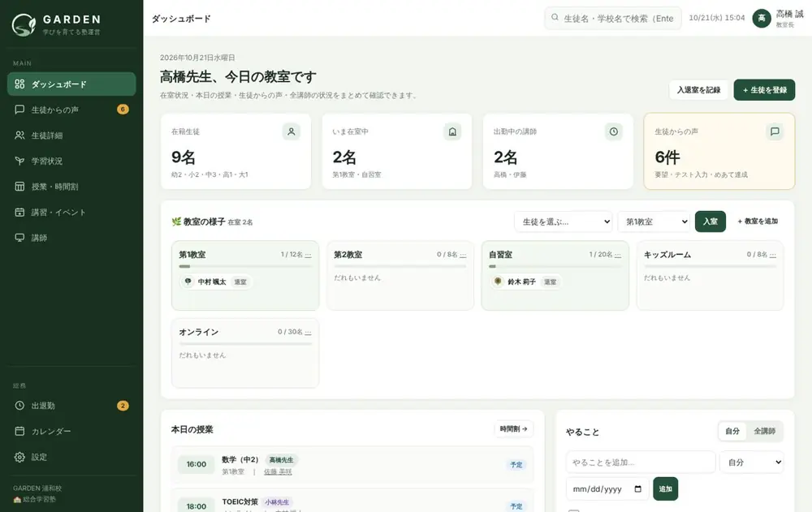Click the + 生徒を登録 button
Screen dimensions: 812x512
point(764,90)
